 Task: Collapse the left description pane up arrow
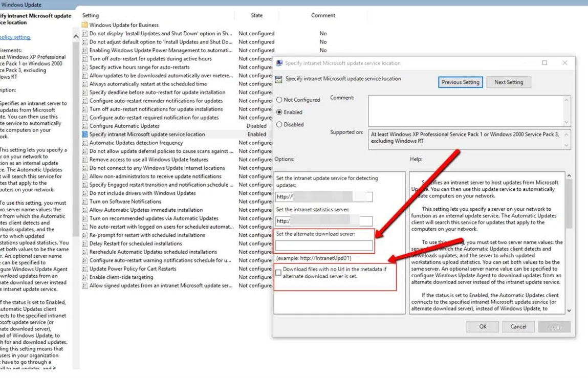(x=76, y=36)
